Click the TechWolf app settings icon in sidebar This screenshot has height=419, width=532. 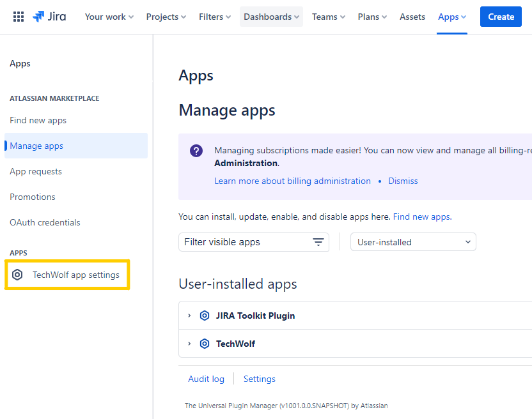17,275
